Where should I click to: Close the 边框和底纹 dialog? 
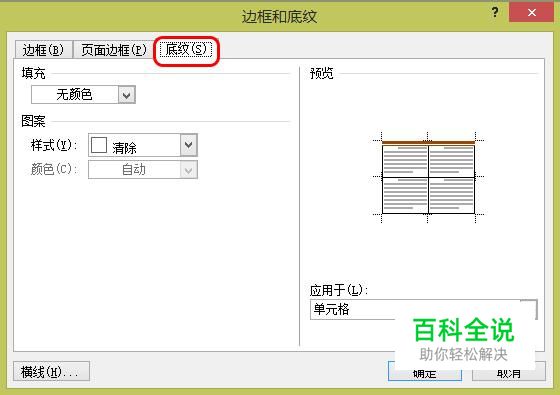coord(531,12)
